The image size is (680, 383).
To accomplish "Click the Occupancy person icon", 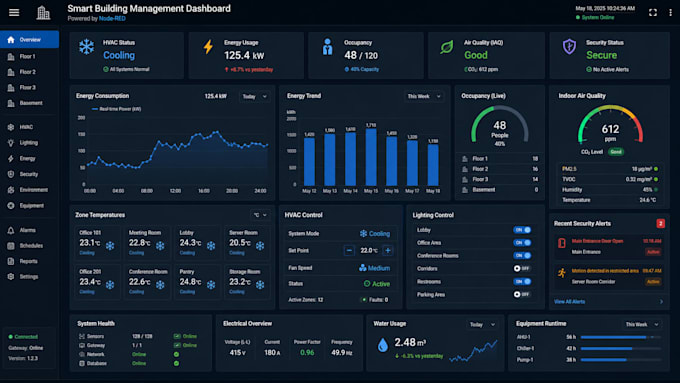I will tap(327, 47).
